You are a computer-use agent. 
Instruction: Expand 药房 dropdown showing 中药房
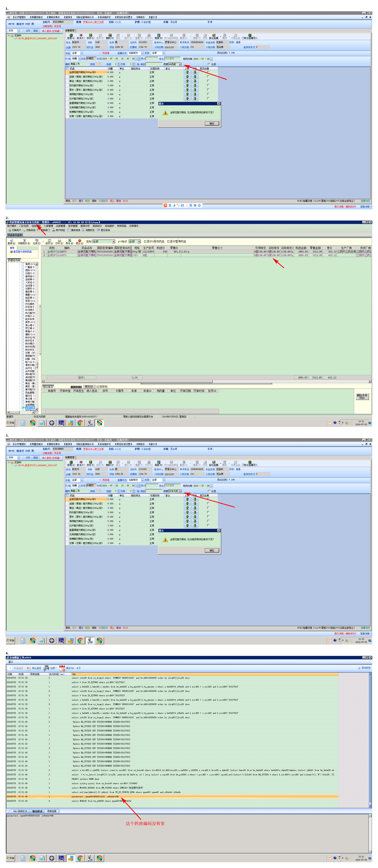pyautogui.click(x=180, y=64)
